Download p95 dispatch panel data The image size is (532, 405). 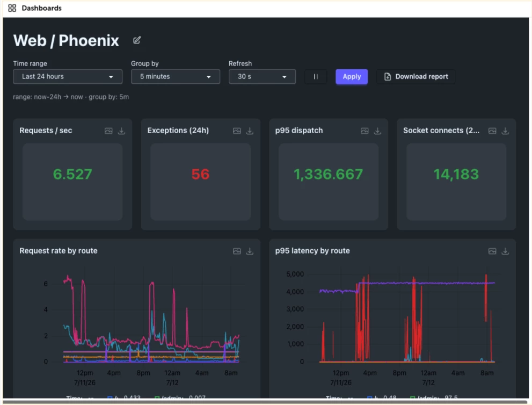coord(377,131)
